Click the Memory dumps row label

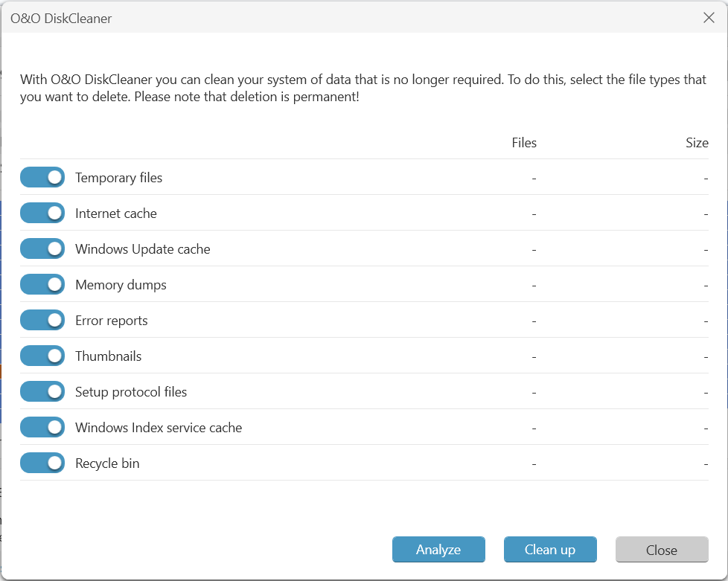tap(121, 285)
